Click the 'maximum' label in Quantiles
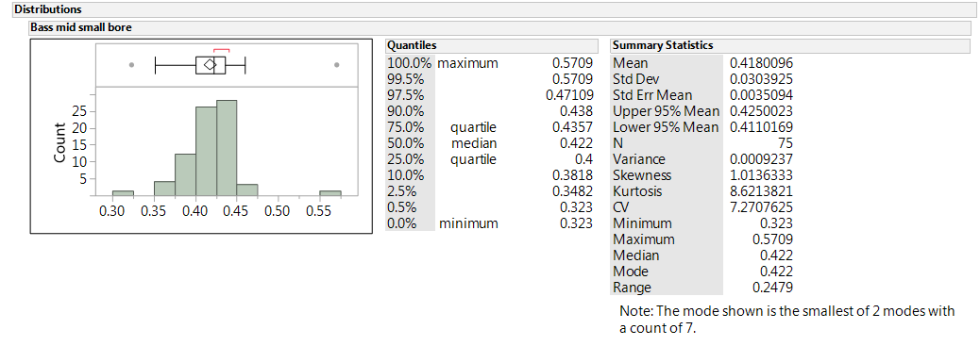Screen dimensions: 980x346 (467, 63)
